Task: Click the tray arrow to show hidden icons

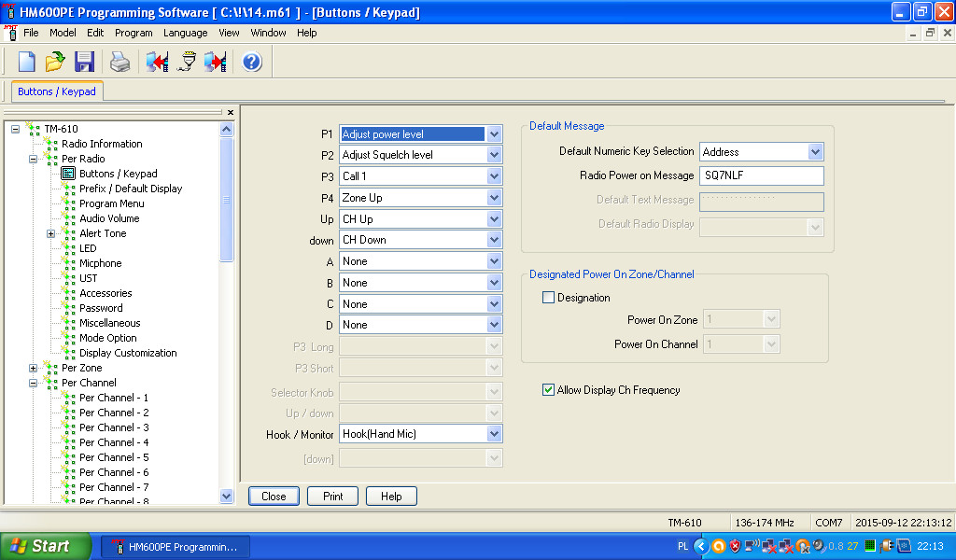Action: click(x=701, y=546)
